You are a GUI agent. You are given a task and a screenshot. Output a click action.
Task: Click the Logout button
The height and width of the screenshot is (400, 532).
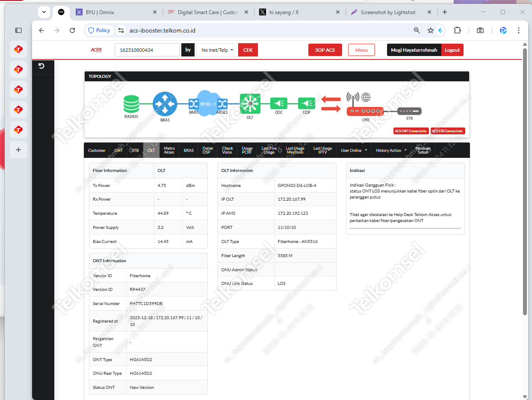point(452,50)
